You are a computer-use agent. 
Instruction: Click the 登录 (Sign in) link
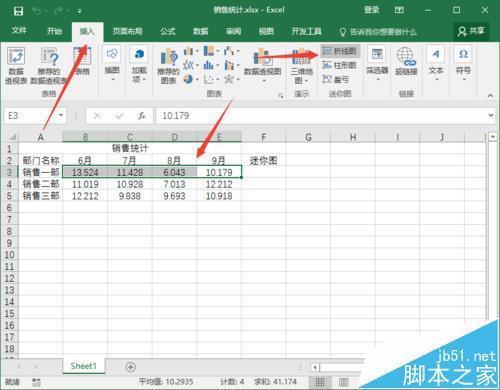[372, 10]
